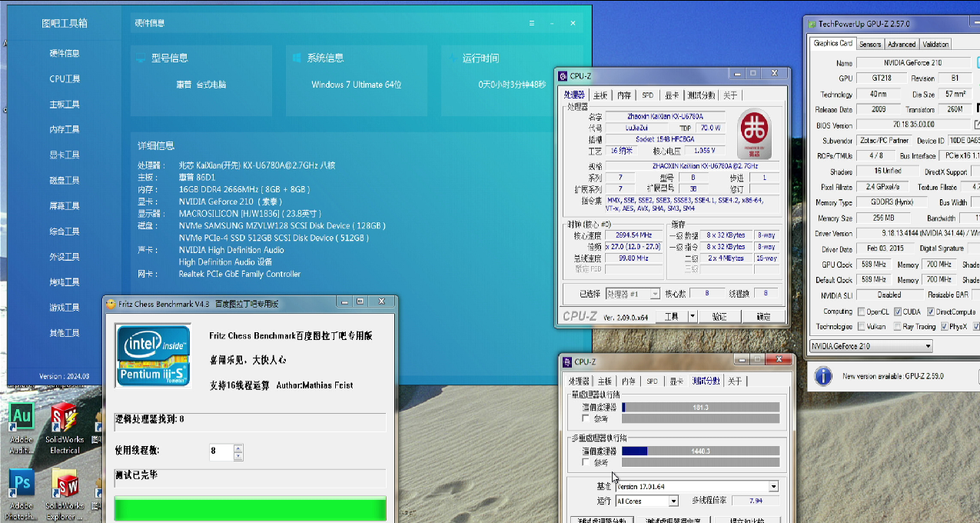Open the Sensors tab in GPU-Z
The image size is (980, 523).
pyautogui.click(x=870, y=44)
